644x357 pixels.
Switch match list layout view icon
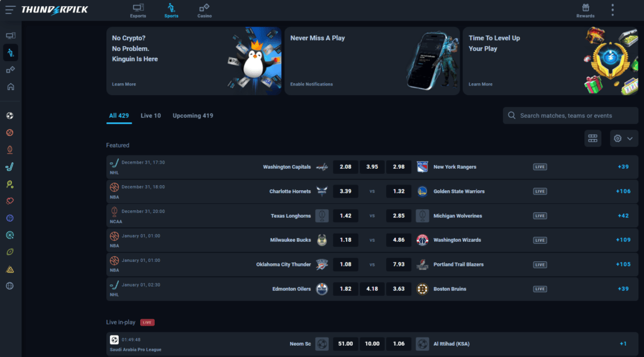tap(592, 139)
